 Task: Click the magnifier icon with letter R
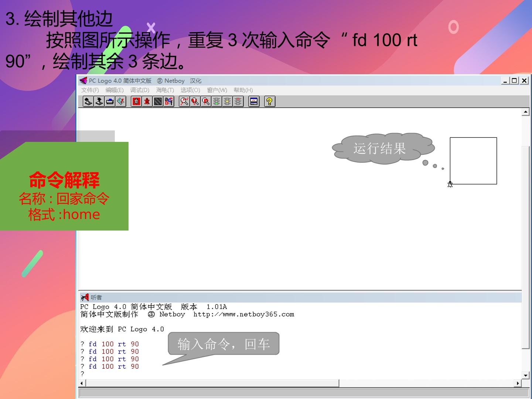[x=206, y=101]
